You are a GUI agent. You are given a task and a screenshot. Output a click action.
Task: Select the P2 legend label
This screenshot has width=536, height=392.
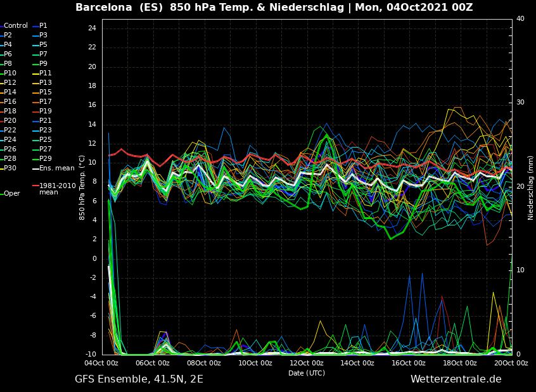[8, 35]
